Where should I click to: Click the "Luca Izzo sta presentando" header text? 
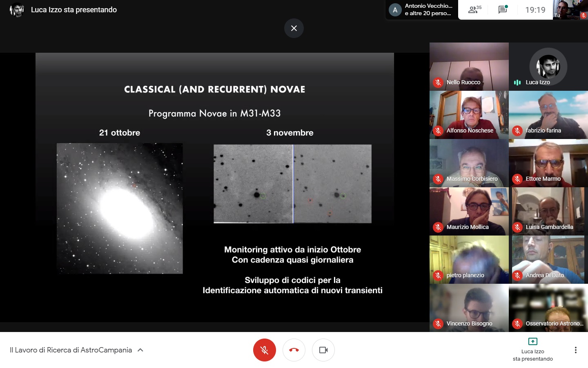(x=74, y=10)
